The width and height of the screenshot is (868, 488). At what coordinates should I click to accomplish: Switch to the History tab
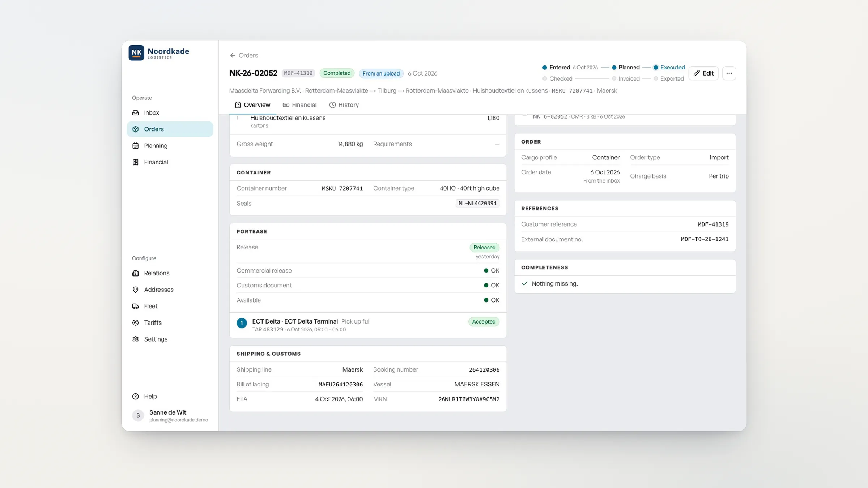tap(344, 105)
